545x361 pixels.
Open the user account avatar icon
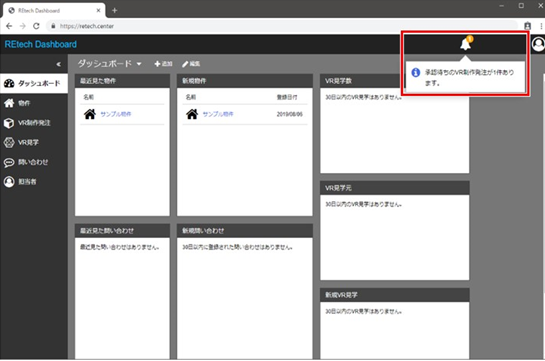pos(538,44)
